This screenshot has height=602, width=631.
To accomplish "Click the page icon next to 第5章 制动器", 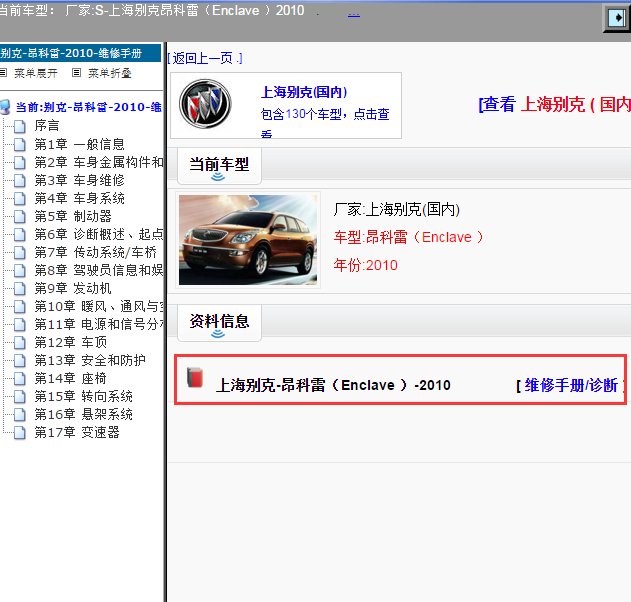I will coord(20,216).
